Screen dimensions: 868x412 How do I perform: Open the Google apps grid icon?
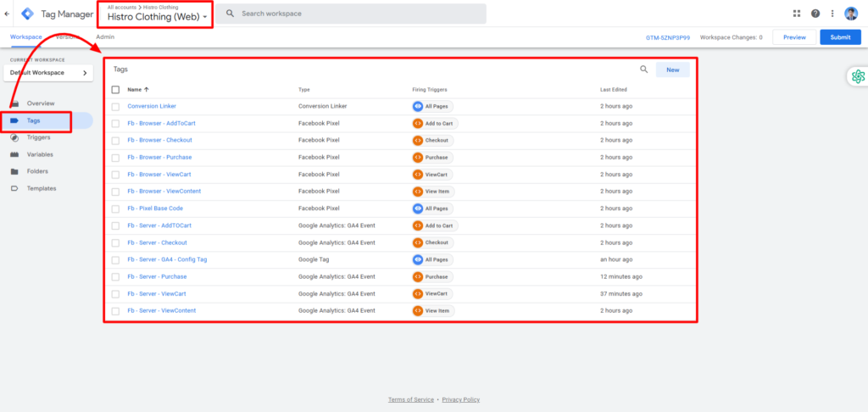pos(796,14)
